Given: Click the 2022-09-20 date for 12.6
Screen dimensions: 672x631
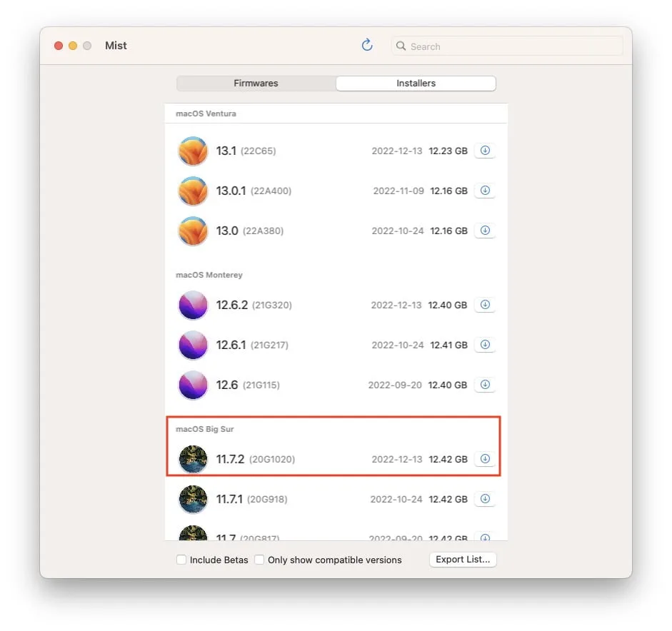Looking at the screenshot, I should [395, 385].
